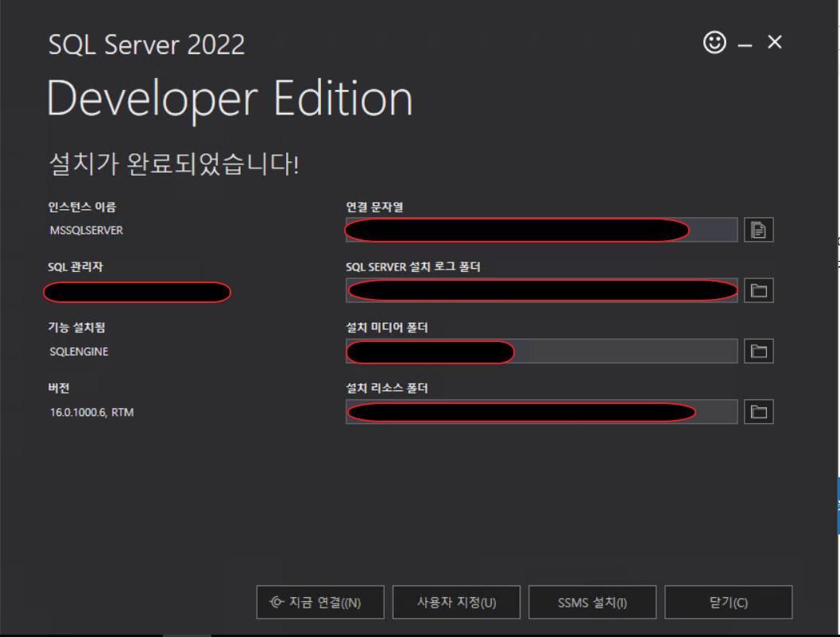Click the SQL Server 2022 title
The width and height of the screenshot is (840, 637).
pos(147,45)
